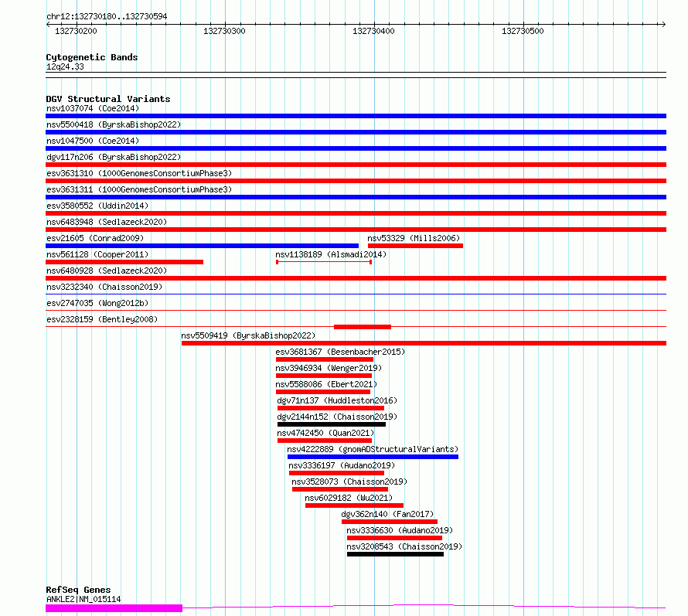688x616 pixels.
Task: Open the nsv3208543 (Chaisson2019) label
Action: (404, 546)
